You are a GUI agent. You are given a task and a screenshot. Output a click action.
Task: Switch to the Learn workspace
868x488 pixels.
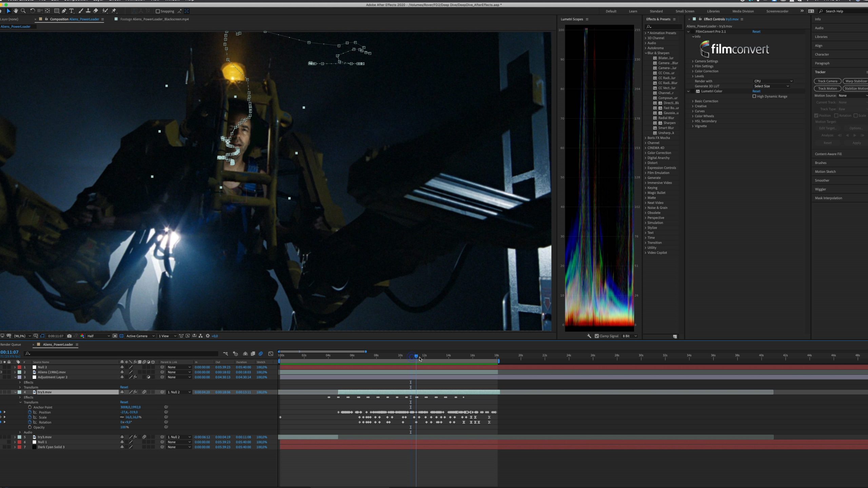tap(633, 11)
